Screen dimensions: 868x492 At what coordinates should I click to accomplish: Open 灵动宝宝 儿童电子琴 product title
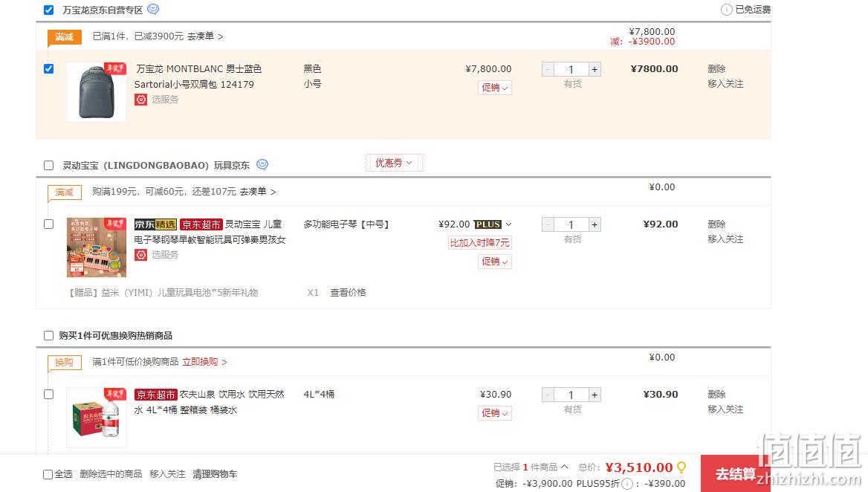pos(210,232)
